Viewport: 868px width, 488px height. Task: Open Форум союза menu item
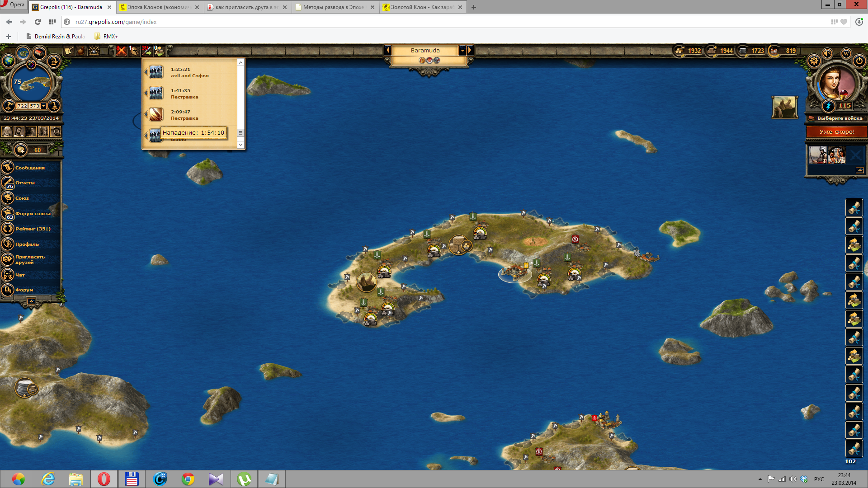coord(30,213)
